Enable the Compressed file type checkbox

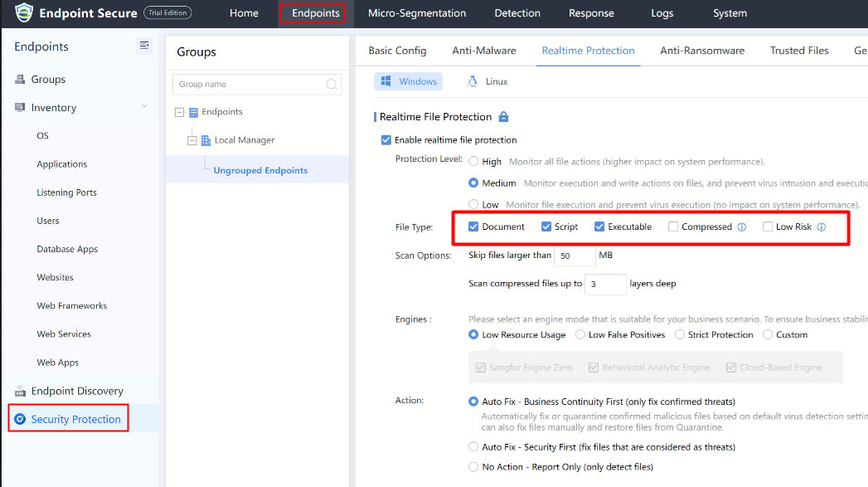pyautogui.click(x=673, y=227)
